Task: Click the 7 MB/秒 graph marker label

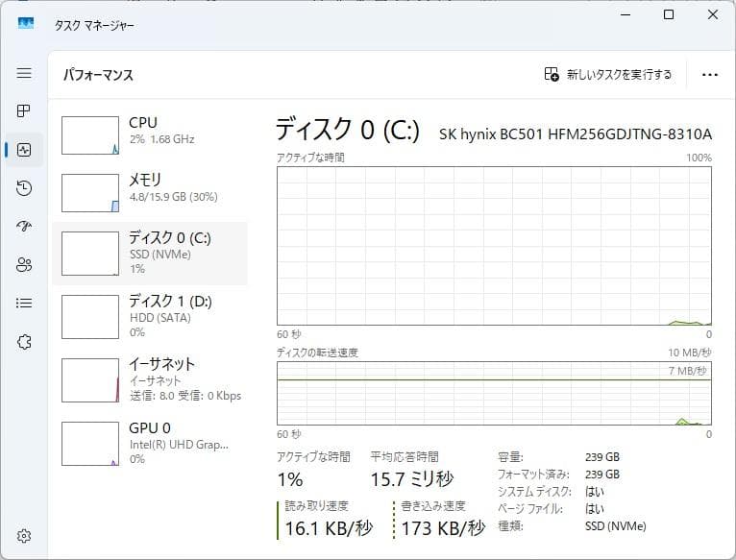Action: click(x=687, y=371)
